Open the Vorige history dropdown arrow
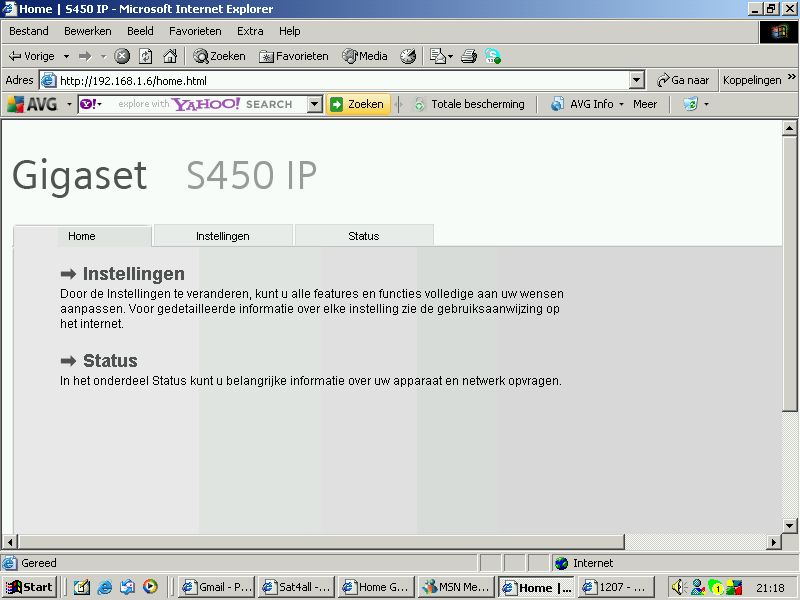 coord(66,56)
